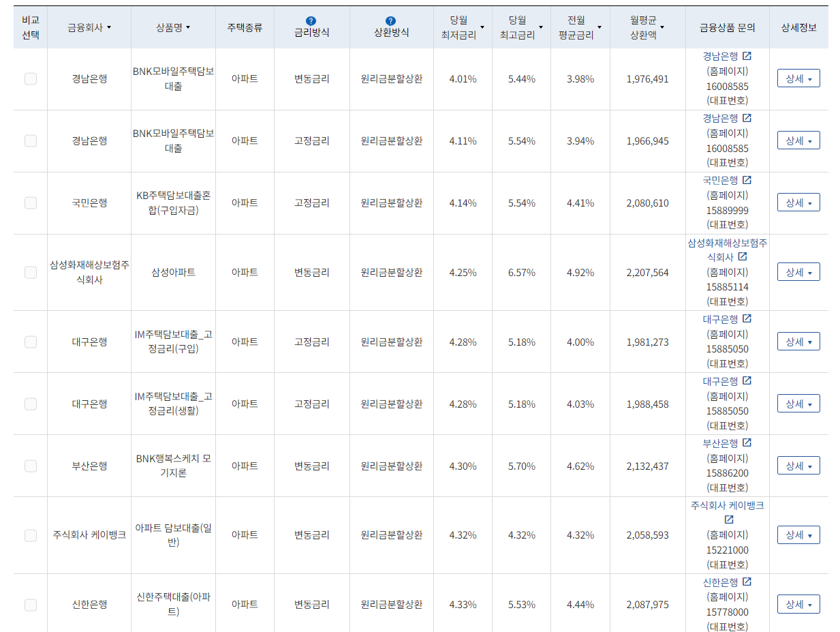Screen dimensions: 840x632
Task: Open the help icon for 상환방식
Action: pyautogui.click(x=390, y=21)
